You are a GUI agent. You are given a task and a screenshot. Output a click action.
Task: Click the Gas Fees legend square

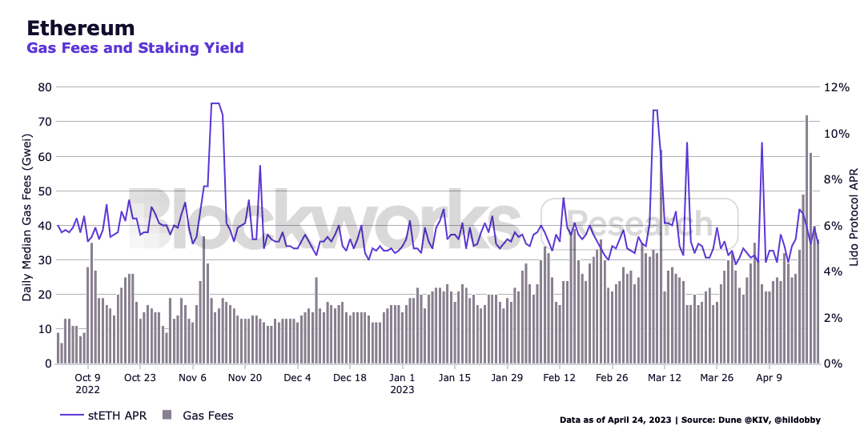(x=167, y=415)
